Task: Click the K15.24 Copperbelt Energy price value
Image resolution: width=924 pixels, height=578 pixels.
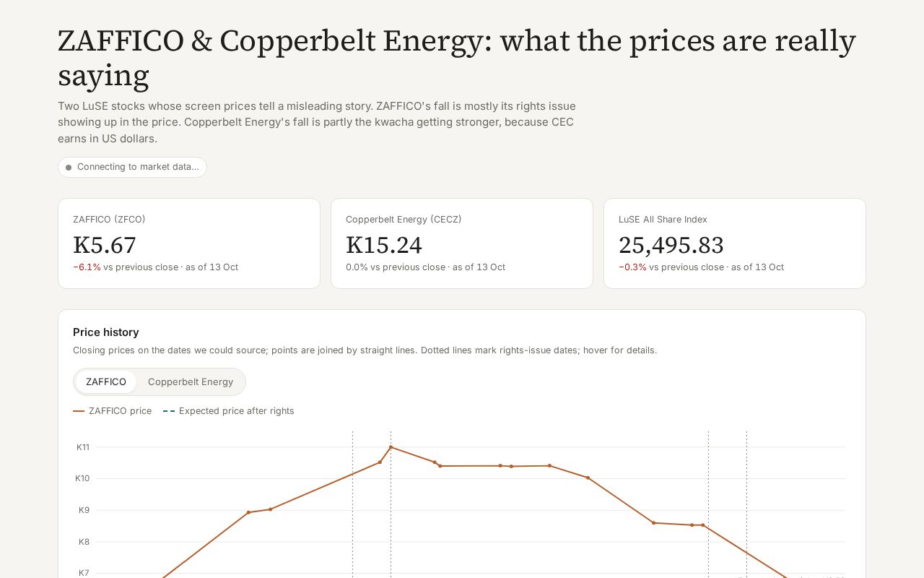Action: click(x=384, y=245)
